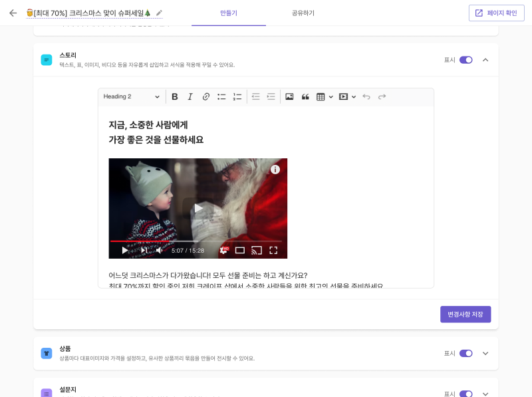The width and height of the screenshot is (532, 397).
Task: Toggle bold formatting in the editor toolbar
Action: 175,96
